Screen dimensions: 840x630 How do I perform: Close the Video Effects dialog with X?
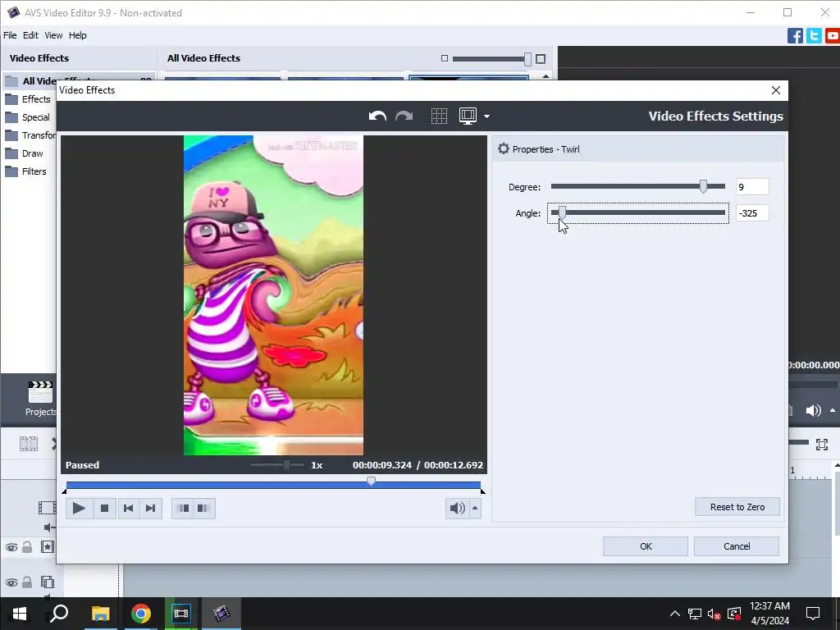776,90
